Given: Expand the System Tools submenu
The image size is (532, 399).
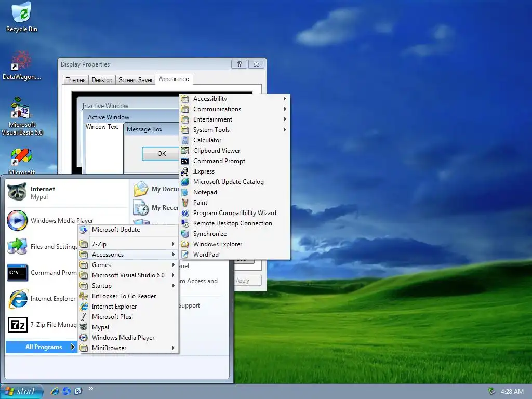Looking at the screenshot, I should tap(235, 130).
